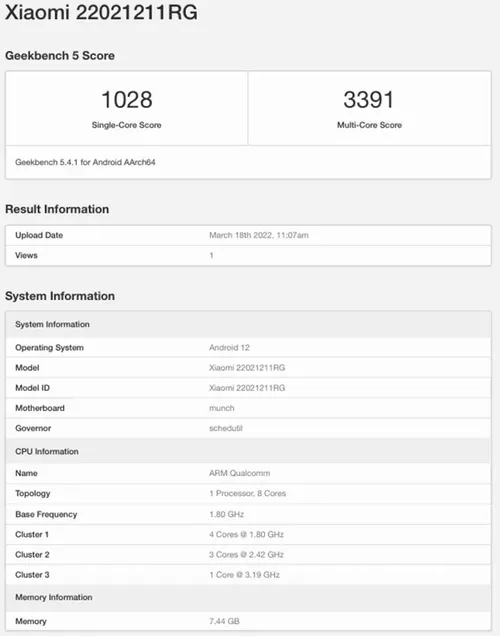The image size is (500, 636).
Task: Click the Views label
Action: (x=26, y=255)
